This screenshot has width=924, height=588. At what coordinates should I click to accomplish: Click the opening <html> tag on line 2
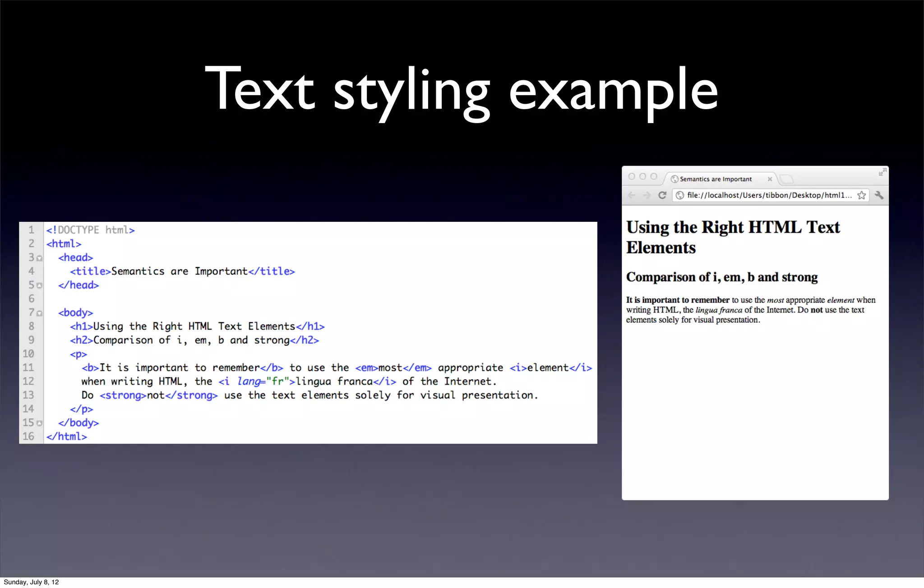64,244
